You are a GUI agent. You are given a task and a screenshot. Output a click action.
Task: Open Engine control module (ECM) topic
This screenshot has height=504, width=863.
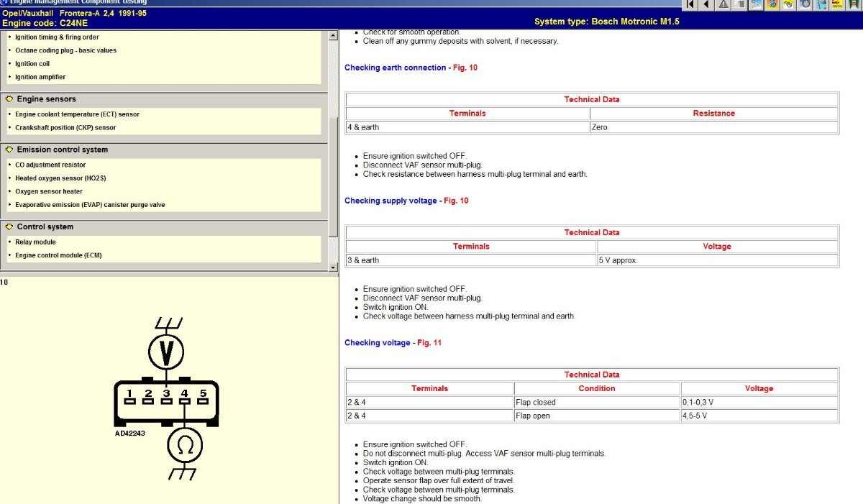(x=58, y=256)
